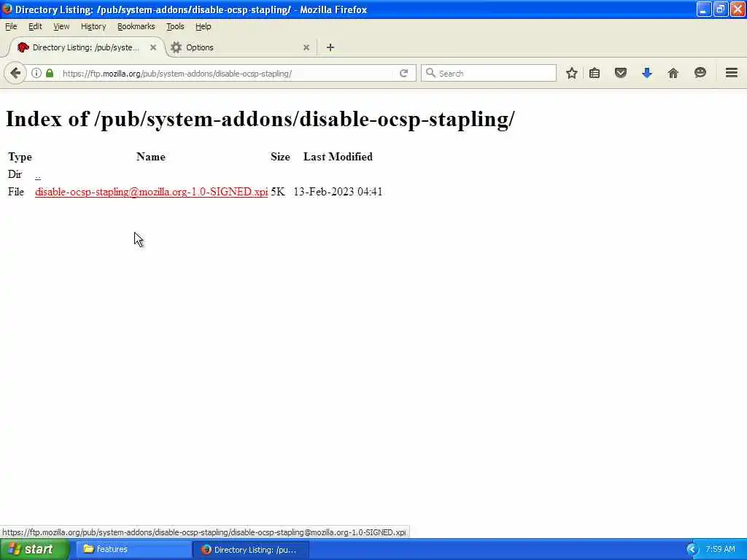Click the Index of page heading
The height and width of the screenshot is (560, 747).
260,119
